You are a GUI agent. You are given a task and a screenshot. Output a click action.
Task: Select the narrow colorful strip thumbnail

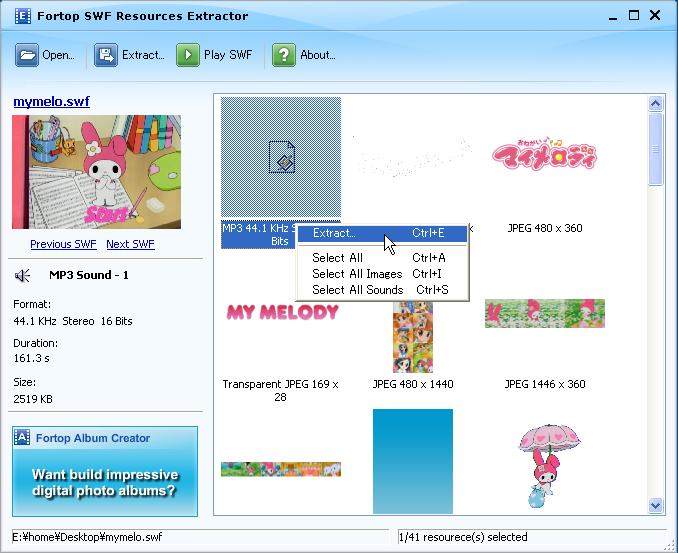click(x=281, y=470)
